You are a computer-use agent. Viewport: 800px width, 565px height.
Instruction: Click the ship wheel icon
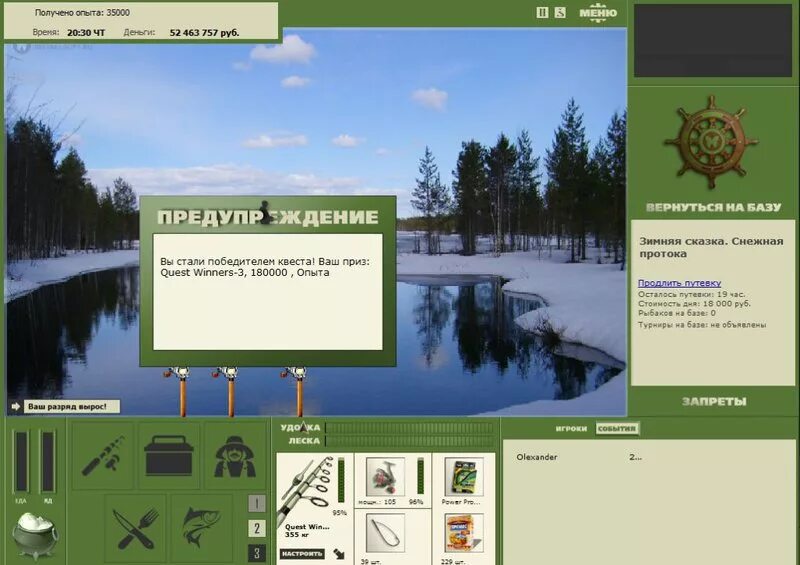point(711,142)
